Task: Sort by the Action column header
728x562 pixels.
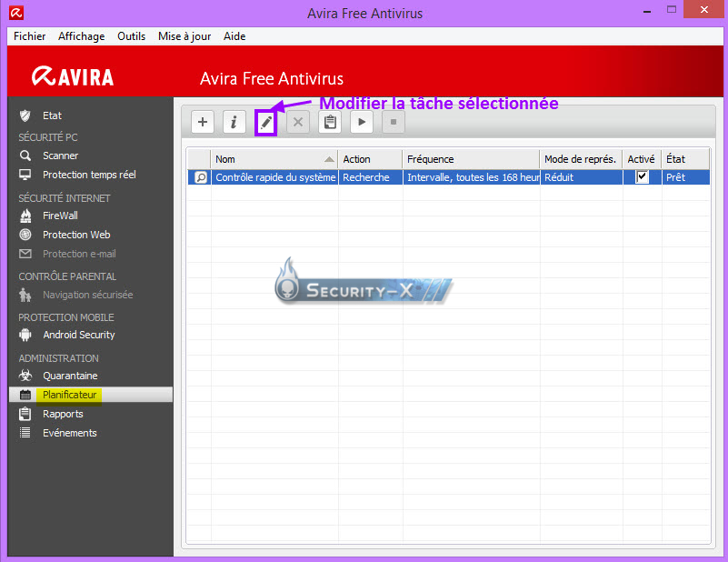Action: tap(371, 159)
